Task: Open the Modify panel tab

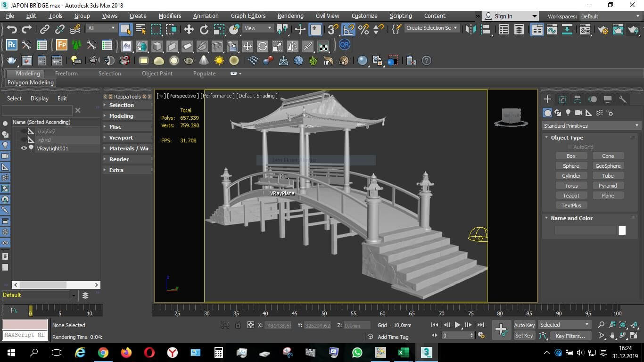Action: tap(562, 99)
